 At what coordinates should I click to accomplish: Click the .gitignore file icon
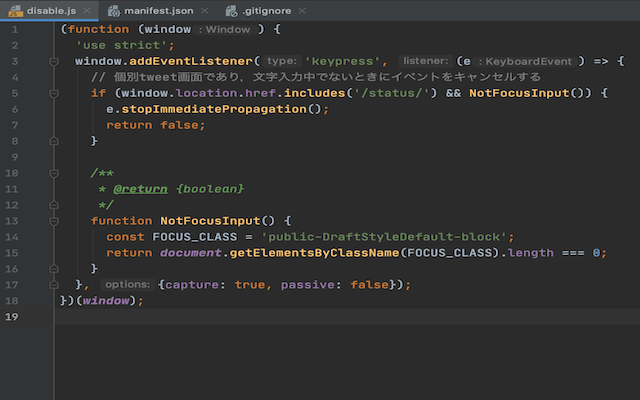(231, 11)
